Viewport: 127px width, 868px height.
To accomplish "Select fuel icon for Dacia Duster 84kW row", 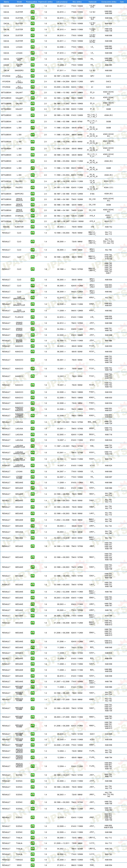I will pyautogui.click(x=32, y=30).
